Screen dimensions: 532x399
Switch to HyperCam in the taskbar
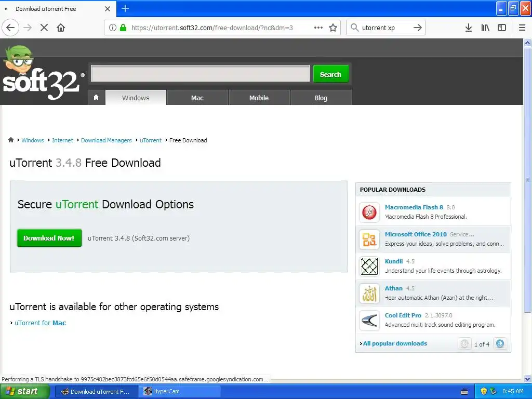point(179,391)
